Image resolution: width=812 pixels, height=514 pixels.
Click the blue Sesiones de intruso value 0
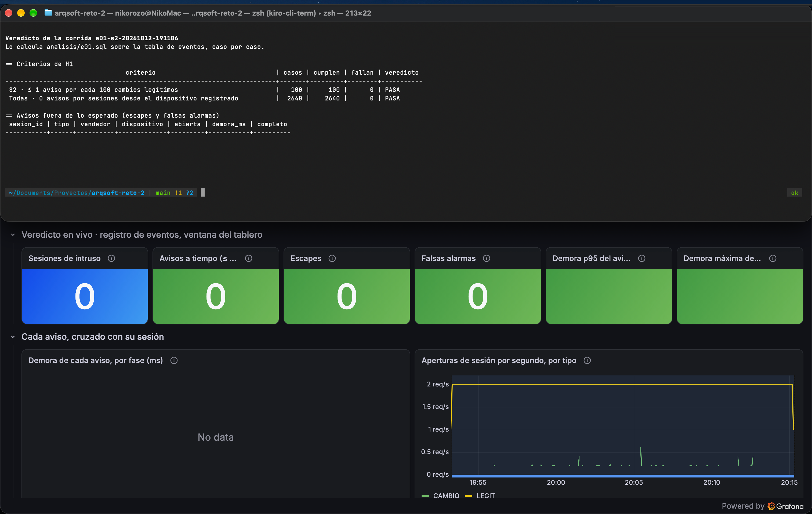85,296
